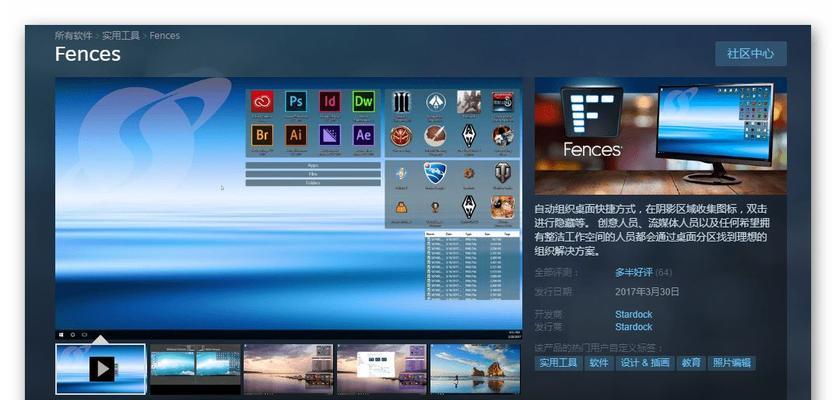Click the purple Media Encoder icon

(x=330, y=135)
